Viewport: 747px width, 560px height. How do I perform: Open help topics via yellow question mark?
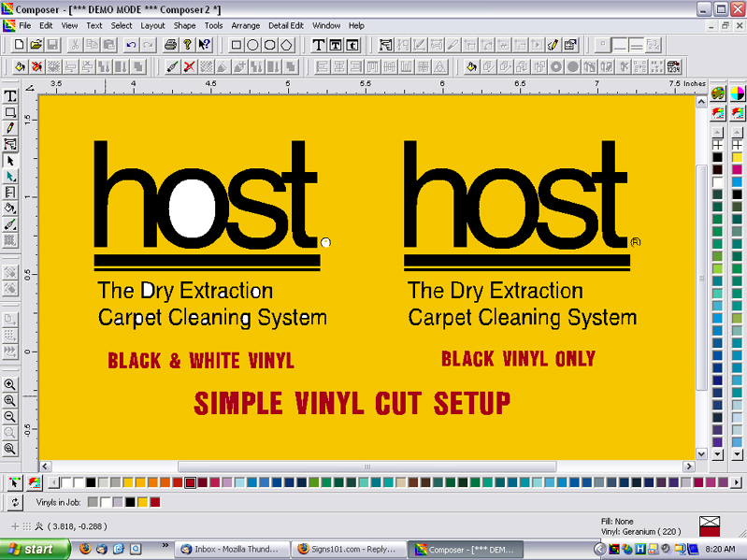187,45
